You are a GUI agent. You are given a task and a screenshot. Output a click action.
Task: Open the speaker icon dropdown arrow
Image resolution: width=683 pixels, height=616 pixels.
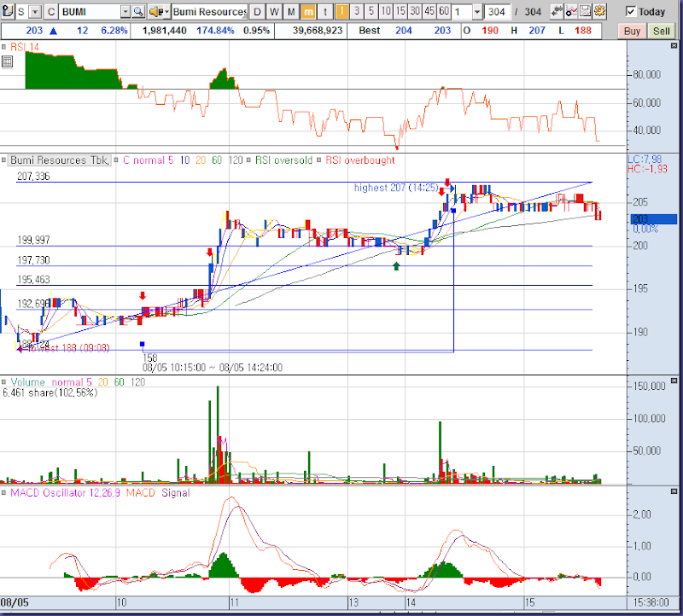pyautogui.click(x=166, y=12)
